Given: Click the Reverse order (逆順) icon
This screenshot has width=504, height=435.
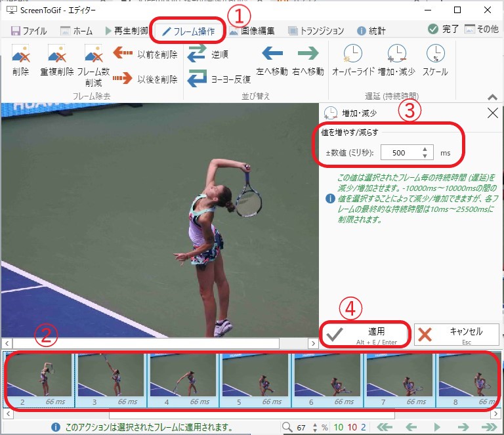Looking at the screenshot, I should pyautogui.click(x=197, y=53).
